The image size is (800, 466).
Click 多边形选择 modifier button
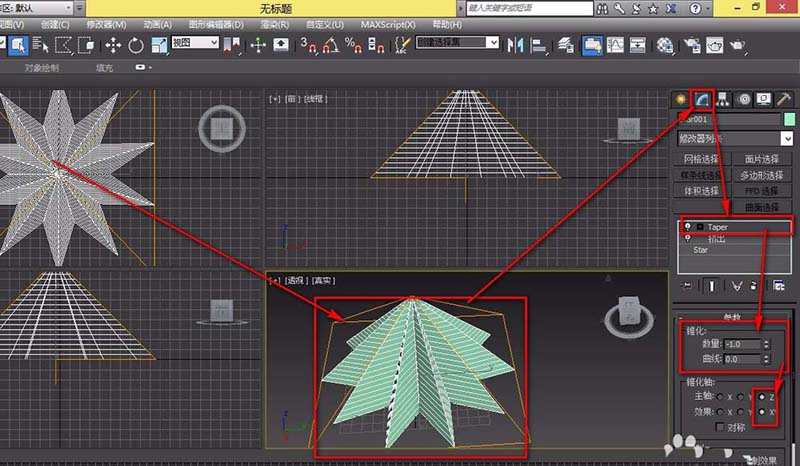762,175
